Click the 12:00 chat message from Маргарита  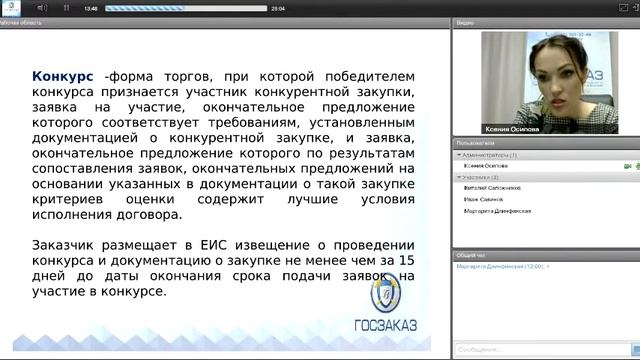[502, 266]
